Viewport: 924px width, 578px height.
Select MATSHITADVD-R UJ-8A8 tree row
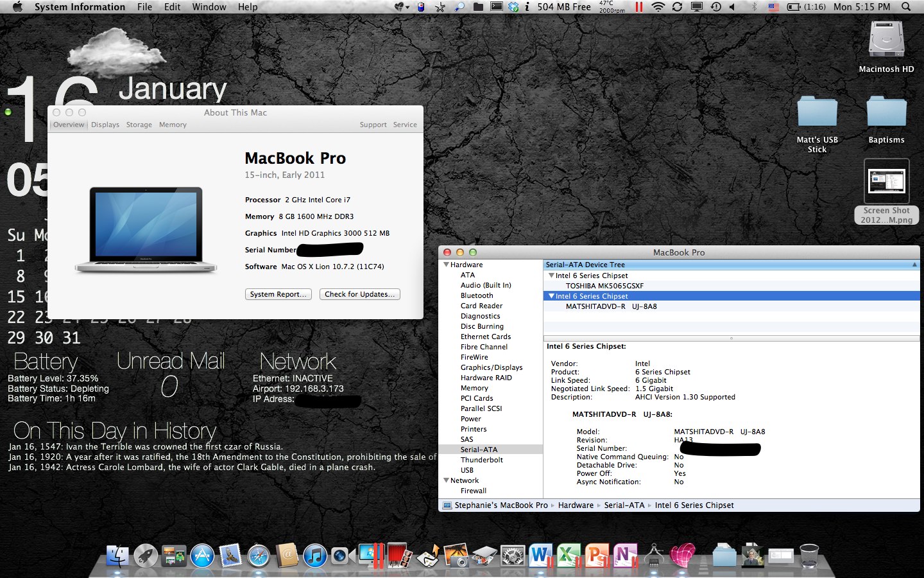tap(732, 306)
